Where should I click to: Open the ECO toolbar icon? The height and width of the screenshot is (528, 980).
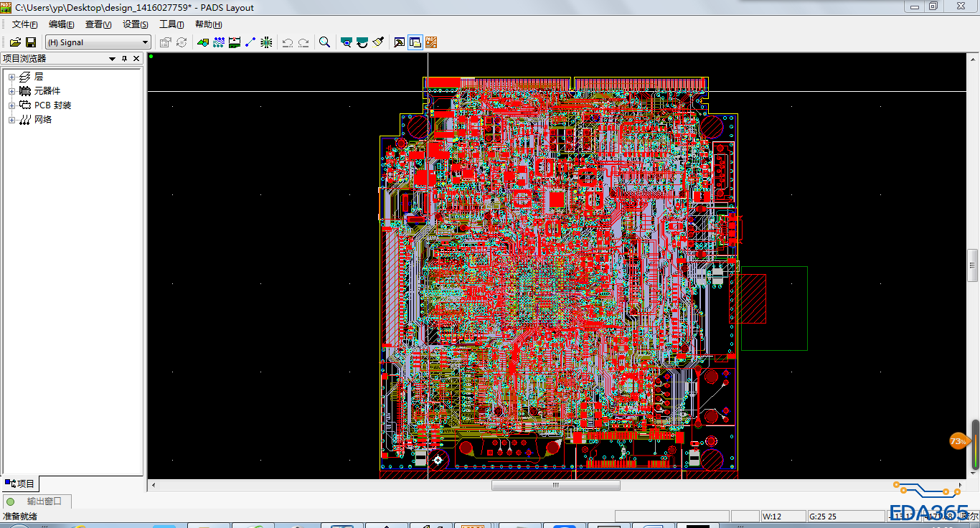pos(250,42)
